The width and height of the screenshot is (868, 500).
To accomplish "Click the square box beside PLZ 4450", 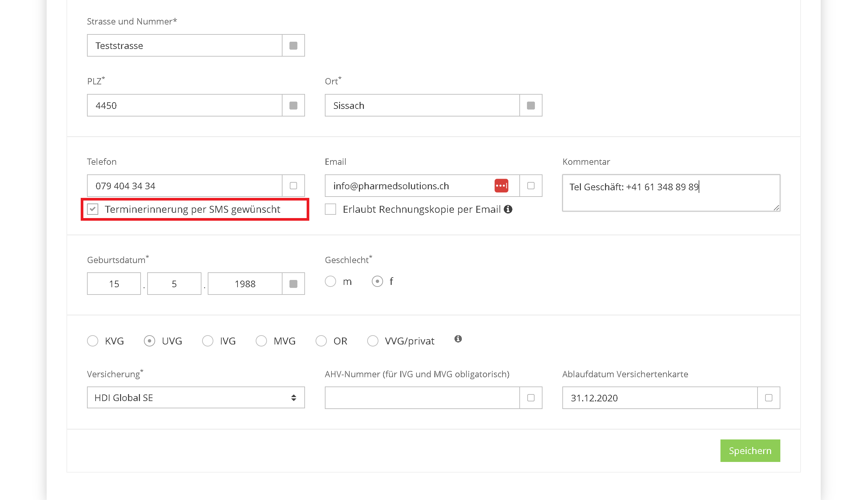I will 293,105.
